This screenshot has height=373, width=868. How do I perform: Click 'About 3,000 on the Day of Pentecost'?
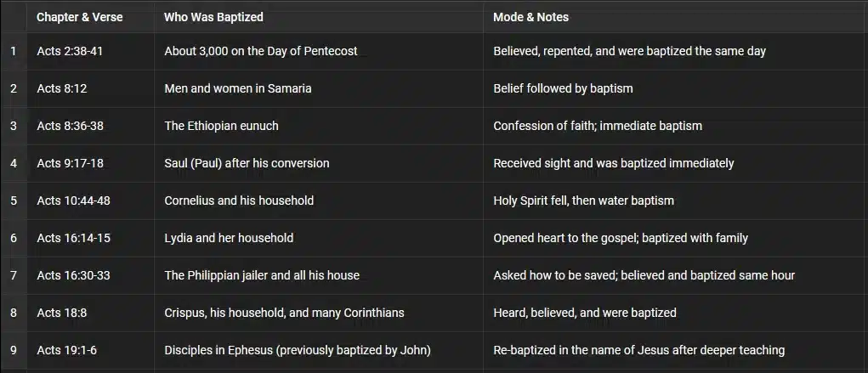point(260,51)
